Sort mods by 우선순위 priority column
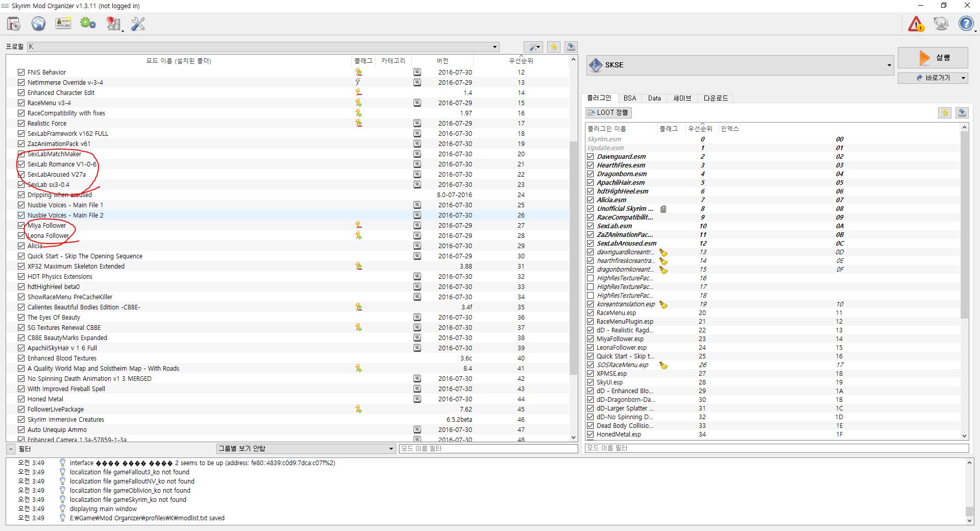Screen dimensions: 980x531 pyautogui.click(x=521, y=61)
